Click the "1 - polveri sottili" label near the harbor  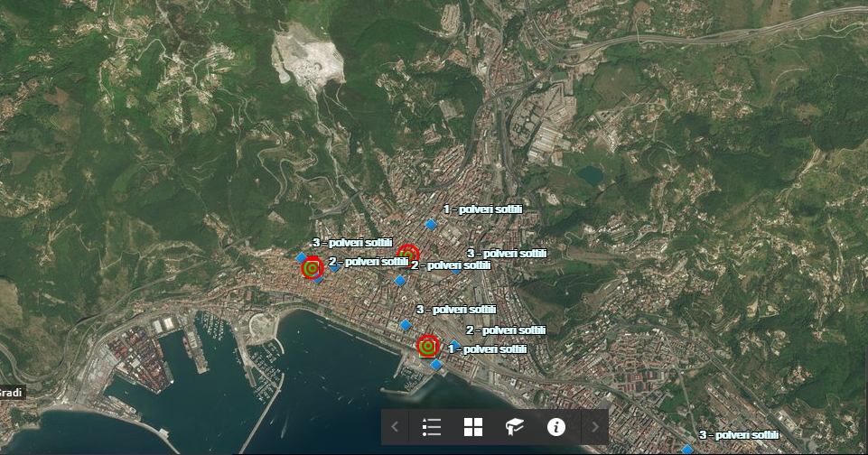click(488, 348)
